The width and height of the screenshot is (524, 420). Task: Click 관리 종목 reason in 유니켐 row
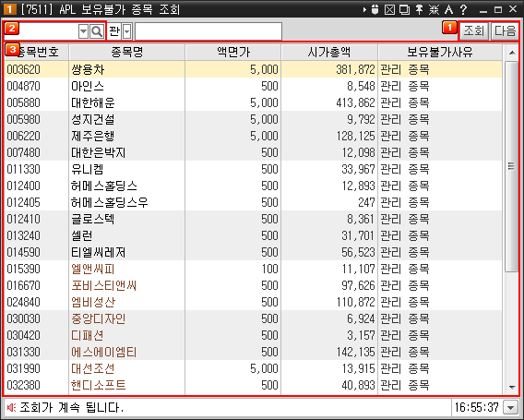[405, 169]
